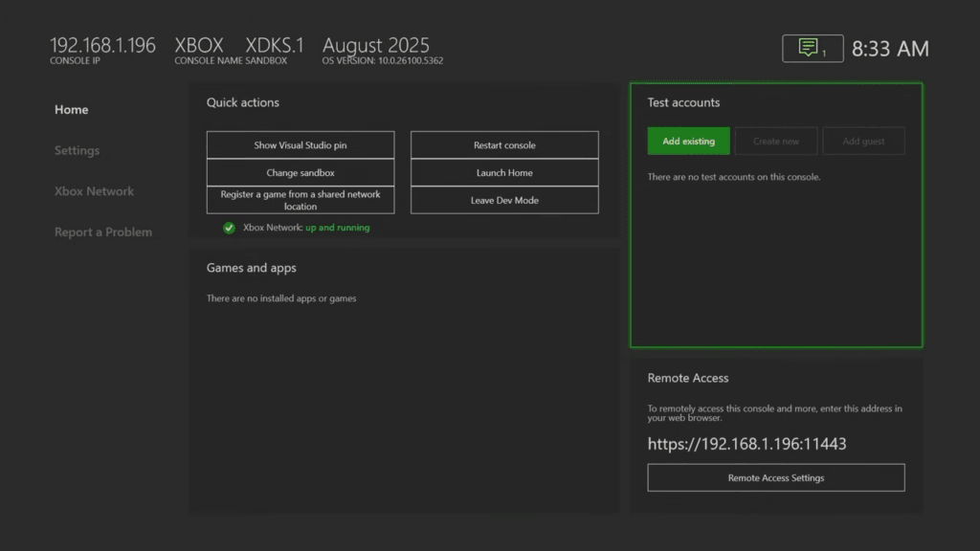Click the Change sandbox button
The height and width of the screenshot is (551, 980).
[x=300, y=172]
